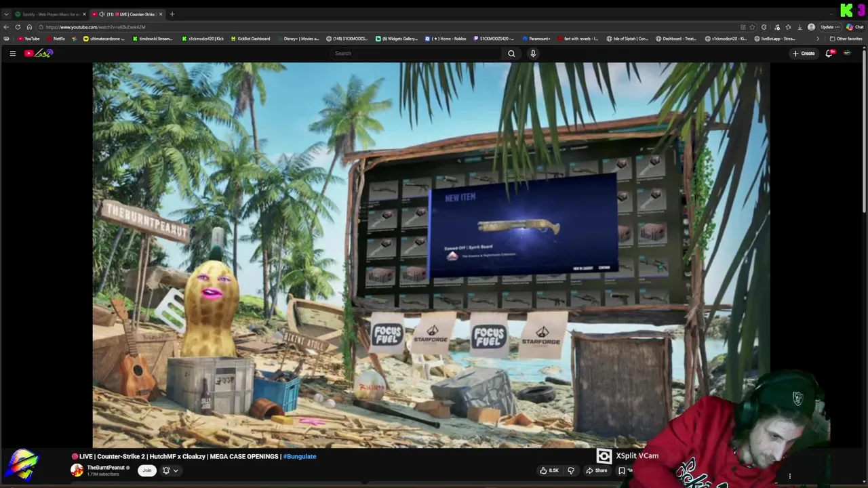
Task: Open the fart with reverb bookmark
Action: [x=578, y=39]
